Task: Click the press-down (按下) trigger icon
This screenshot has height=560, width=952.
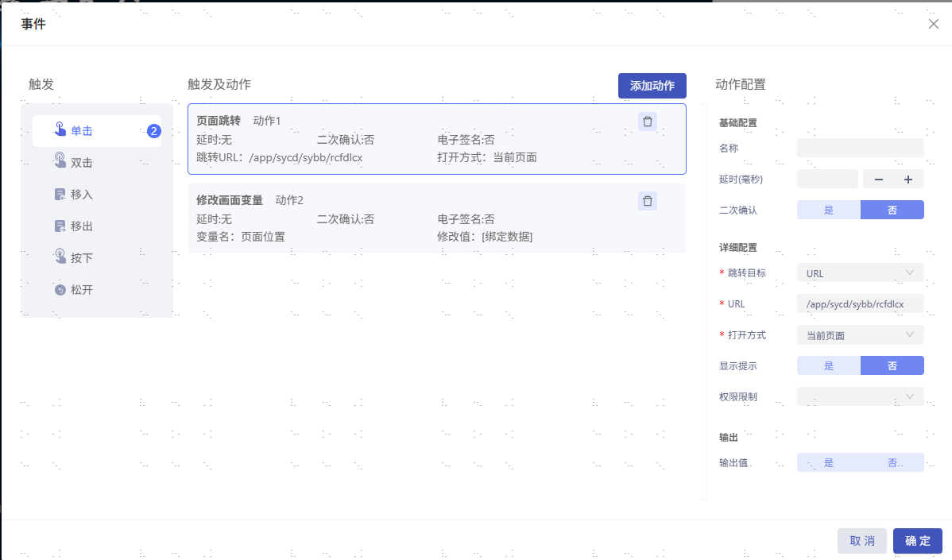Action: point(60,257)
